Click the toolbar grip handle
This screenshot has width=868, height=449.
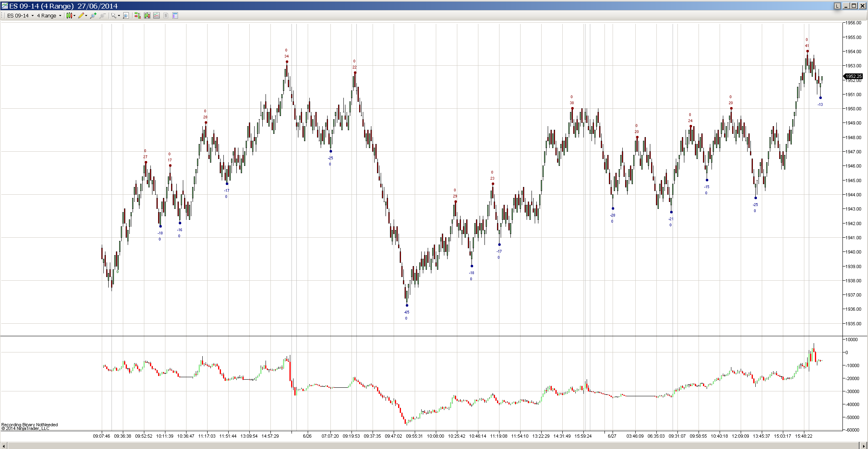point(2,15)
